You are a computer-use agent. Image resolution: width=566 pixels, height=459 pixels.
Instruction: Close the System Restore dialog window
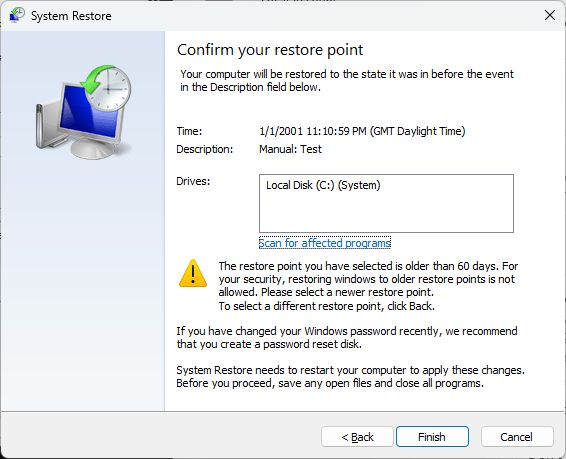(550, 15)
